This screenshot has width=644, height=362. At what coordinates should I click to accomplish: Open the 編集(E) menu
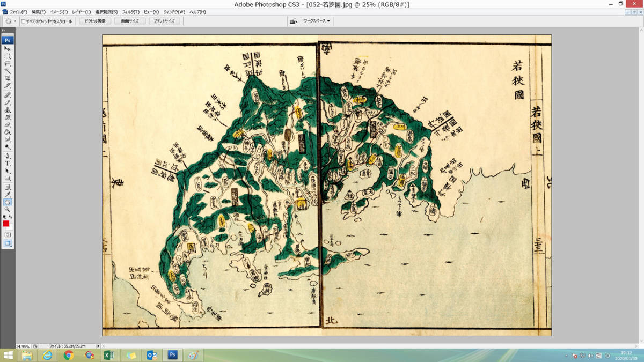39,12
